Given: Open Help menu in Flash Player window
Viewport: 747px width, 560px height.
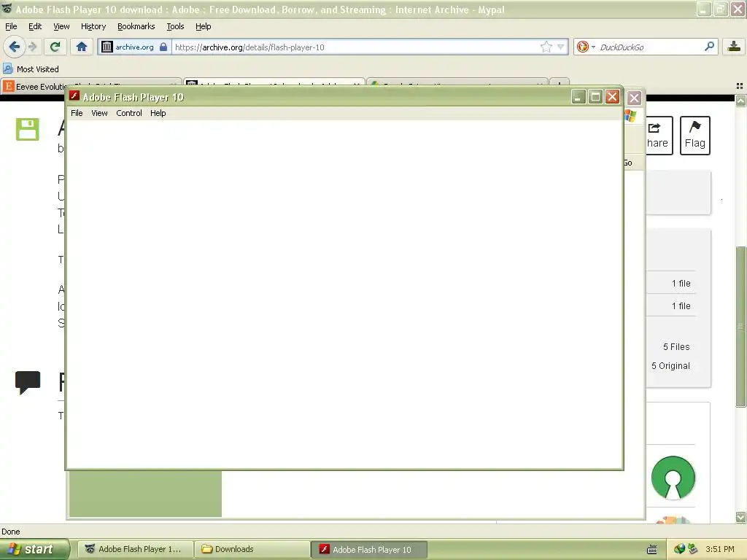Looking at the screenshot, I should tap(158, 113).
